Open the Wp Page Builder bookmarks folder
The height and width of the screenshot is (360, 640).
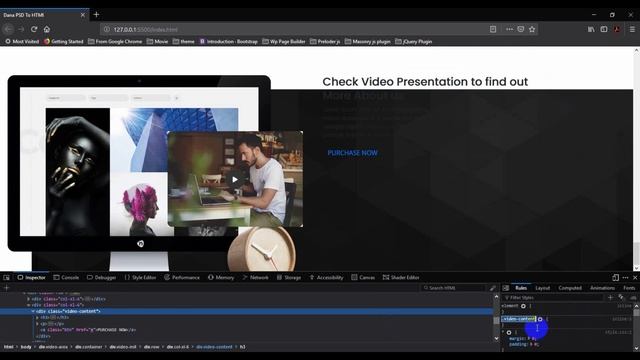(x=284, y=42)
